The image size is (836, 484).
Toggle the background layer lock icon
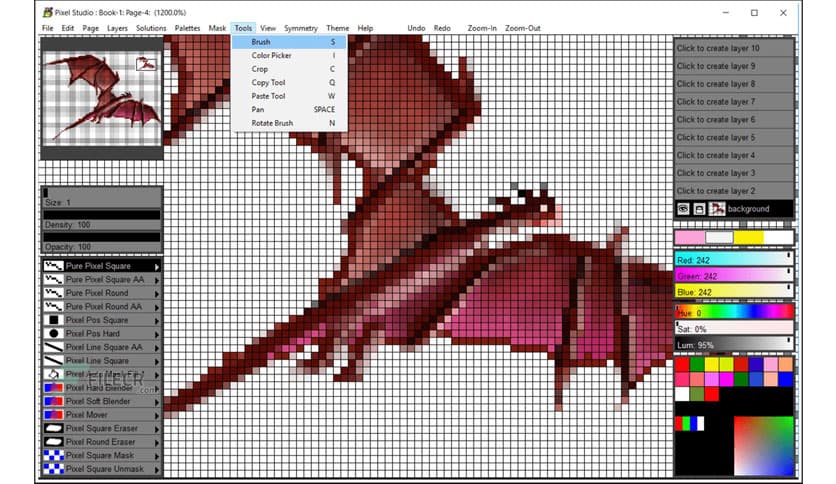(699, 209)
